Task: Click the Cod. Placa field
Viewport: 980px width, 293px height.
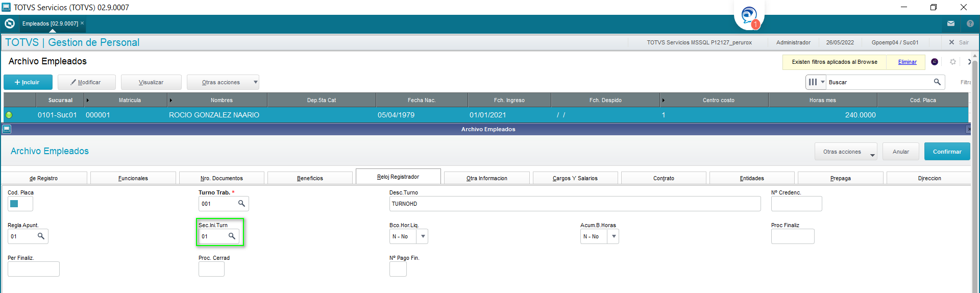Action: (x=20, y=204)
